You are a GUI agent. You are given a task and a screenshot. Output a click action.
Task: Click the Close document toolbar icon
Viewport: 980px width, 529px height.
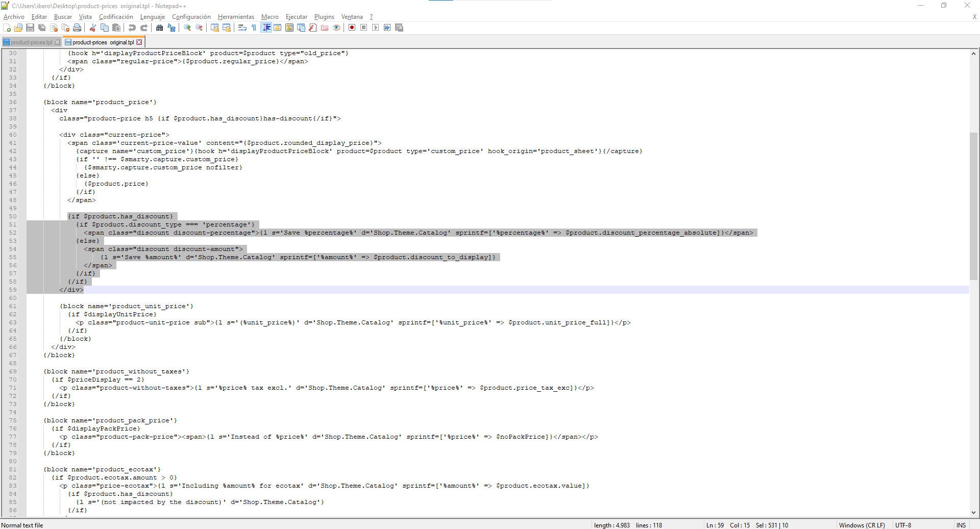click(x=54, y=28)
